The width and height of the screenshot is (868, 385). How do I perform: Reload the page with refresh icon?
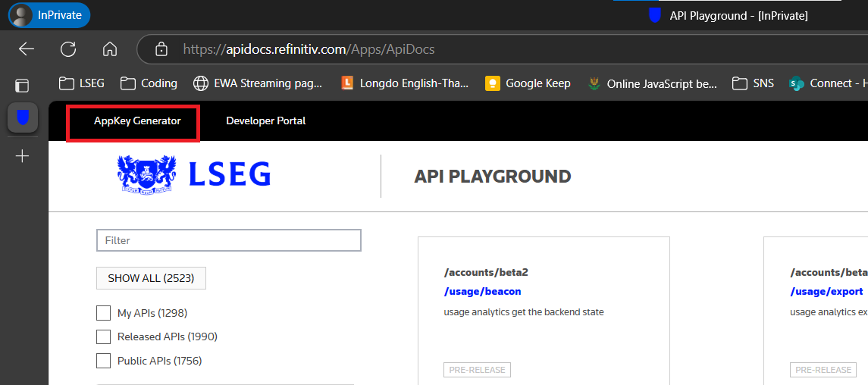[68, 49]
